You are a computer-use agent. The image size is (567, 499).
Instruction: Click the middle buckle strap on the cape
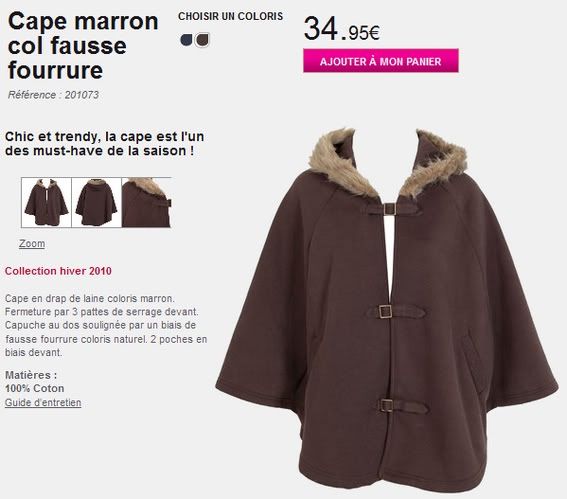(x=396, y=312)
